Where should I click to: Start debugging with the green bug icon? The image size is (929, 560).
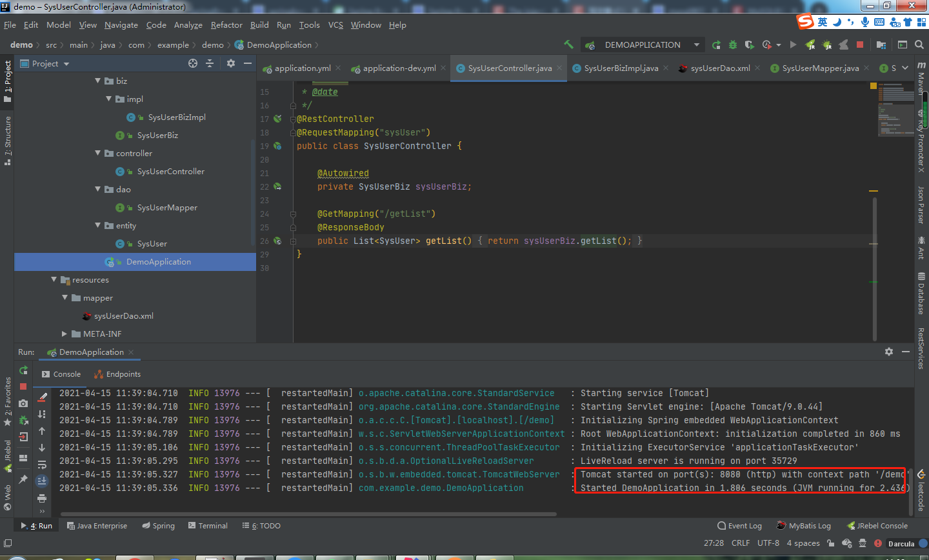(x=733, y=45)
